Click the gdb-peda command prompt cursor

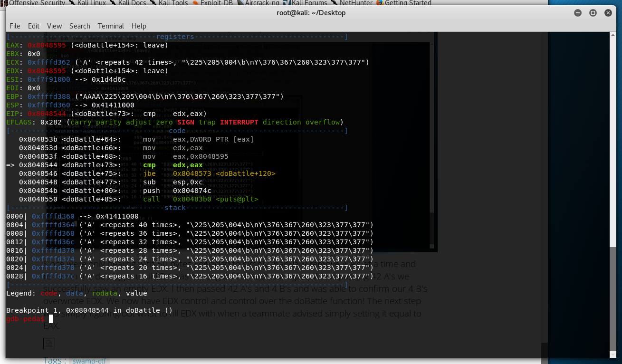pos(51,319)
